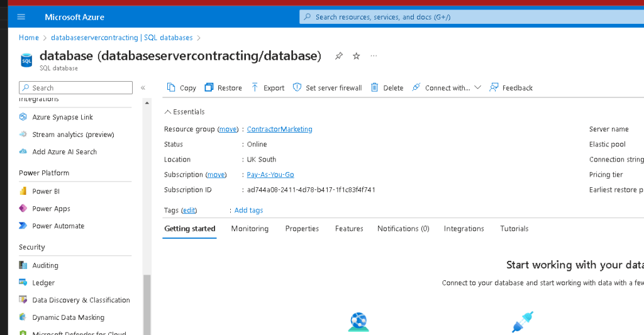Switch to the Properties tab
The height and width of the screenshot is (335, 644).
click(x=302, y=229)
